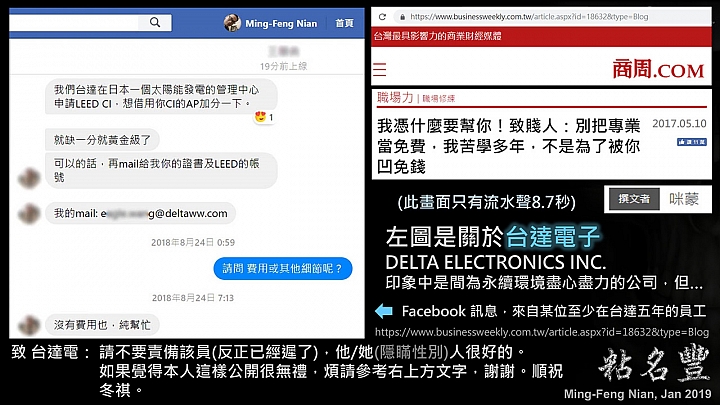Click the blurred contact name in chat header

click(283, 51)
